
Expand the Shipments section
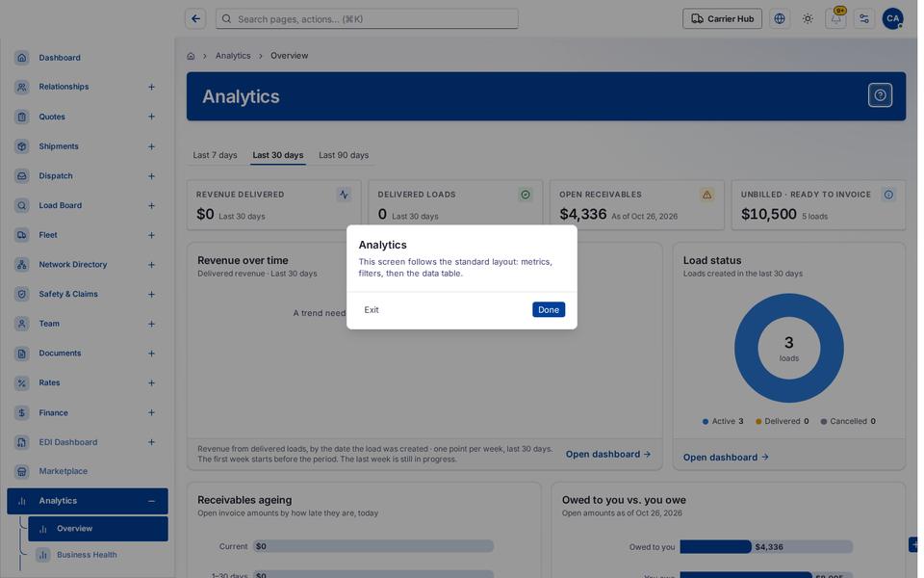point(151,146)
